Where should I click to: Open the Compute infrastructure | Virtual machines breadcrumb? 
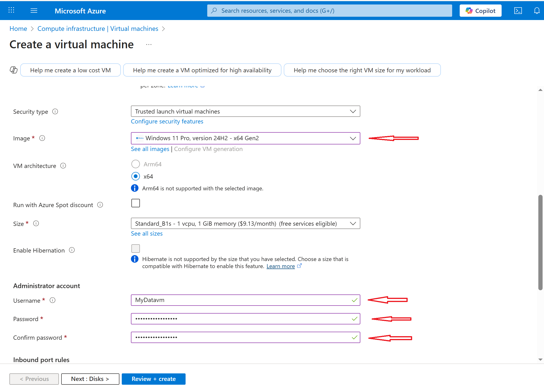tap(98, 29)
